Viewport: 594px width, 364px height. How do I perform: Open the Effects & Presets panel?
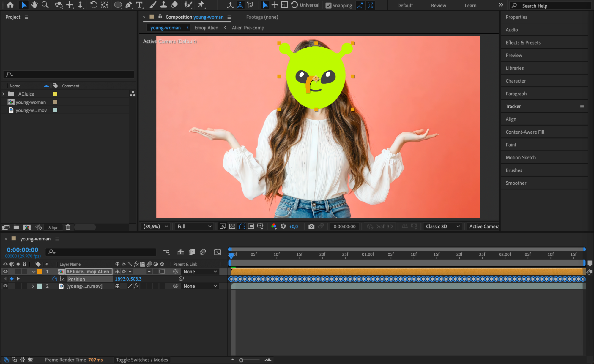[523, 42]
